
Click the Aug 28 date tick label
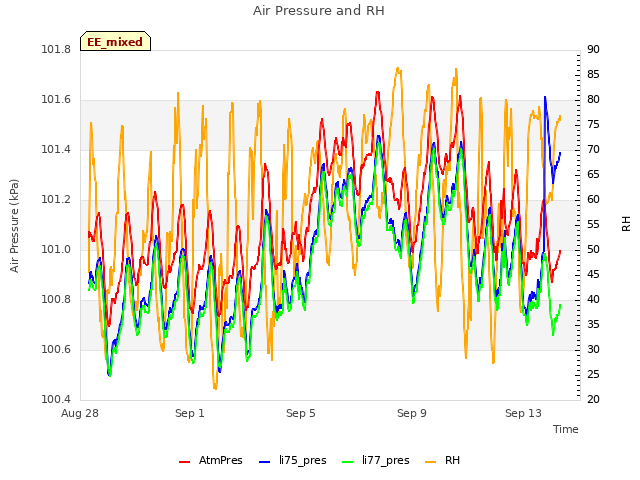80,413
